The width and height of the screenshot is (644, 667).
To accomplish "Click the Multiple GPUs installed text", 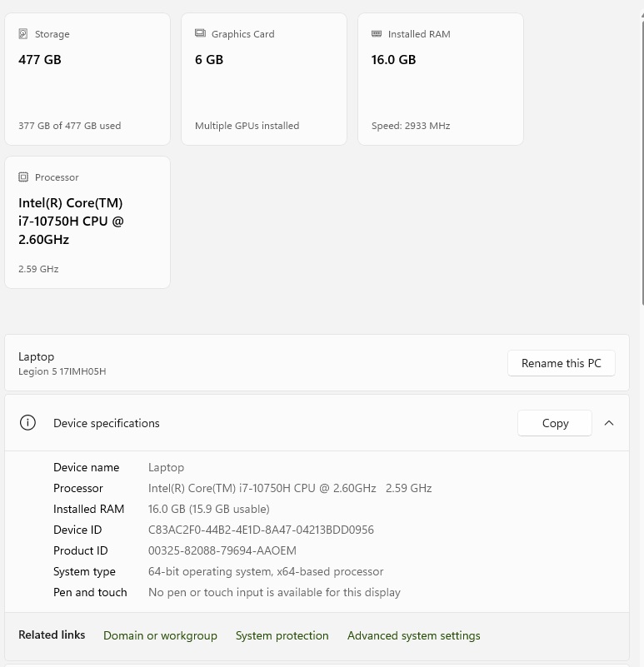I will [247, 126].
